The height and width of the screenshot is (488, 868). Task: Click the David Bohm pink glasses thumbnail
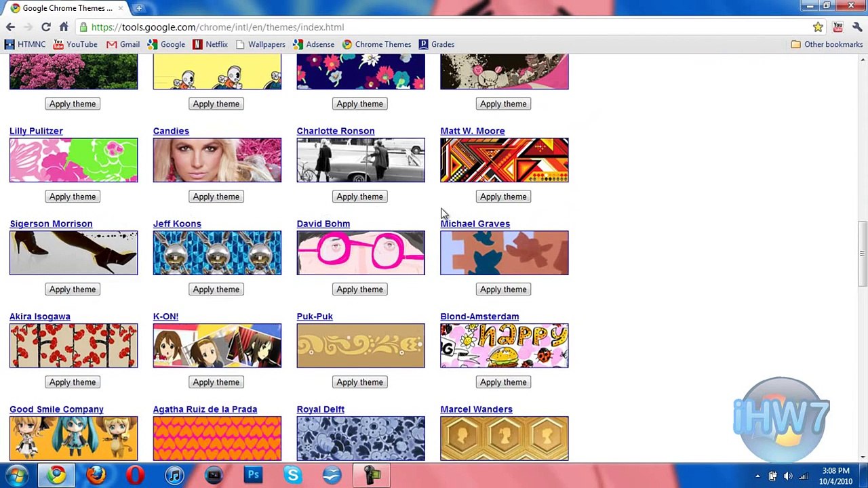[361, 253]
